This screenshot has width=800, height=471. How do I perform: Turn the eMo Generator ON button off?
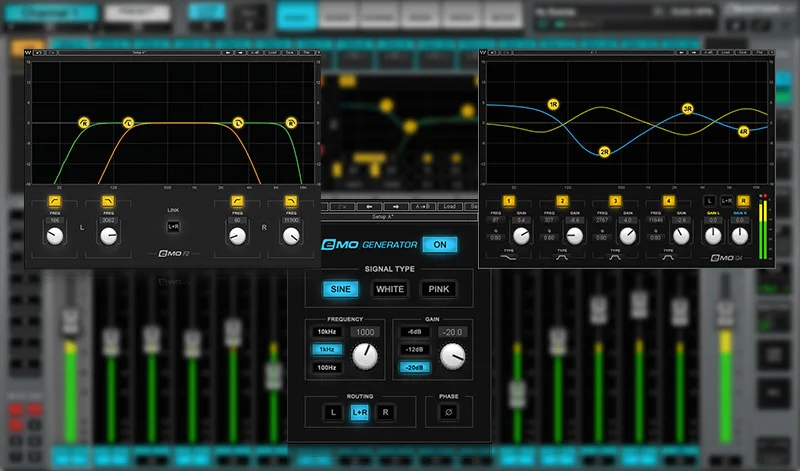(440, 244)
